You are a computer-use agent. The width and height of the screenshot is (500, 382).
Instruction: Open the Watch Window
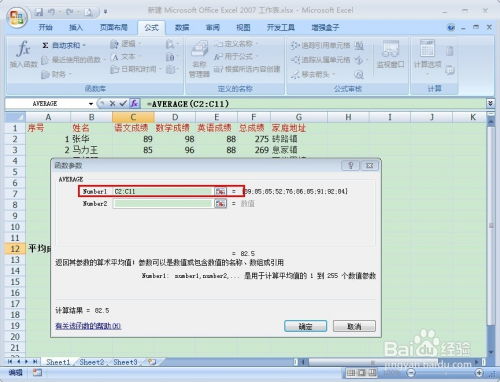pyautogui.click(x=390, y=54)
